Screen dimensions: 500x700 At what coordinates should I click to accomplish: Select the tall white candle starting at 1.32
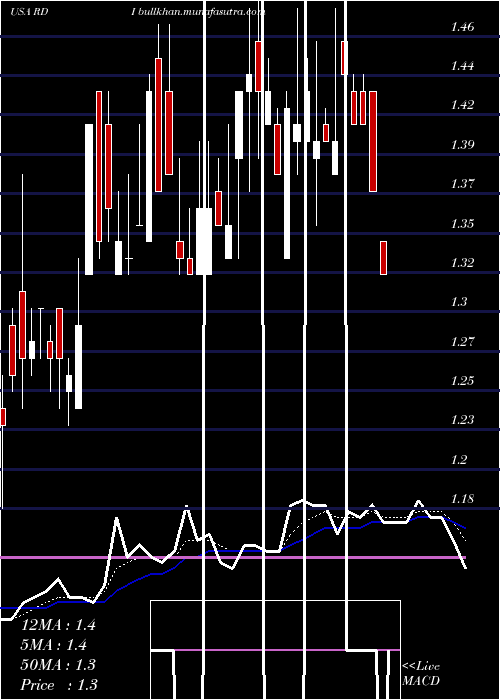tap(89, 199)
